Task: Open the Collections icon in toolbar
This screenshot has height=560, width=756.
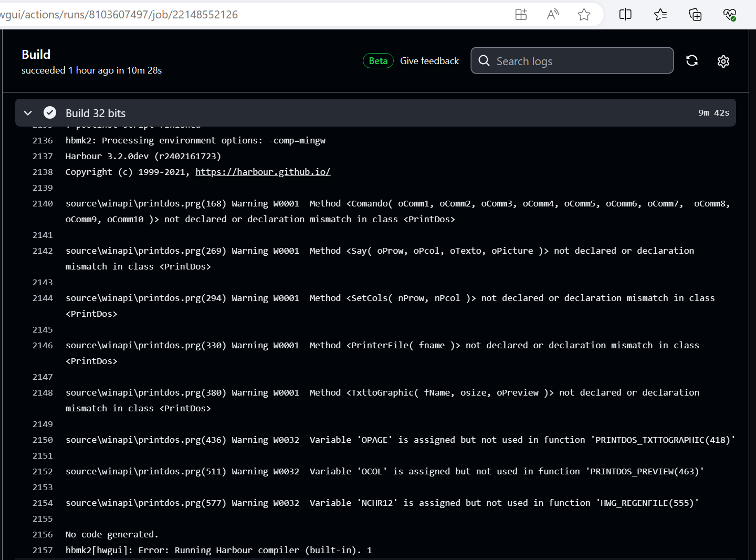Action: [x=695, y=15]
